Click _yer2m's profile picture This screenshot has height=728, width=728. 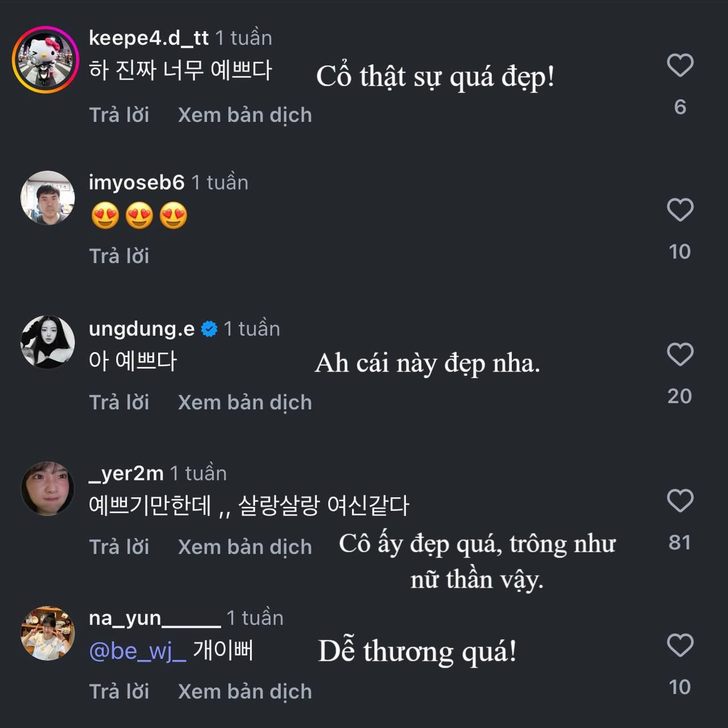[48, 488]
